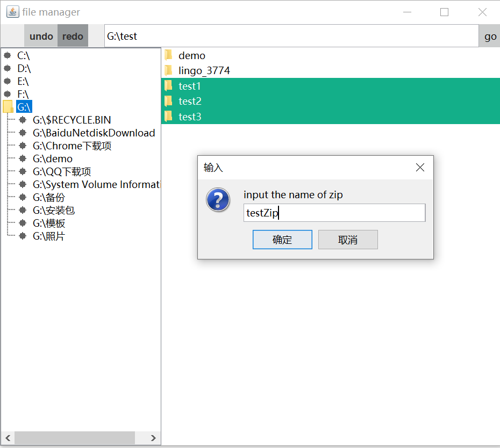Expand bullet next to G:\demo
500x448 pixels.
tap(23, 158)
